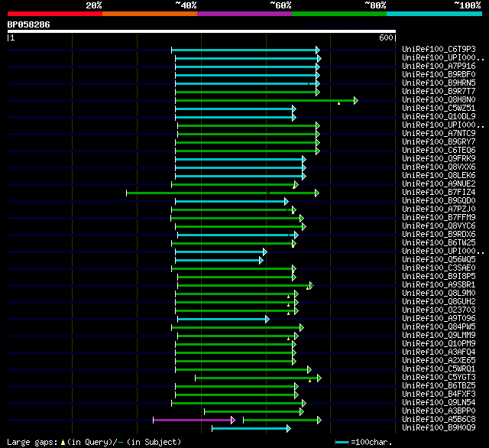This screenshot has width=489, height=448.
Task: Select the UniRef100_Q10DL9 label
Action: tap(439, 117)
